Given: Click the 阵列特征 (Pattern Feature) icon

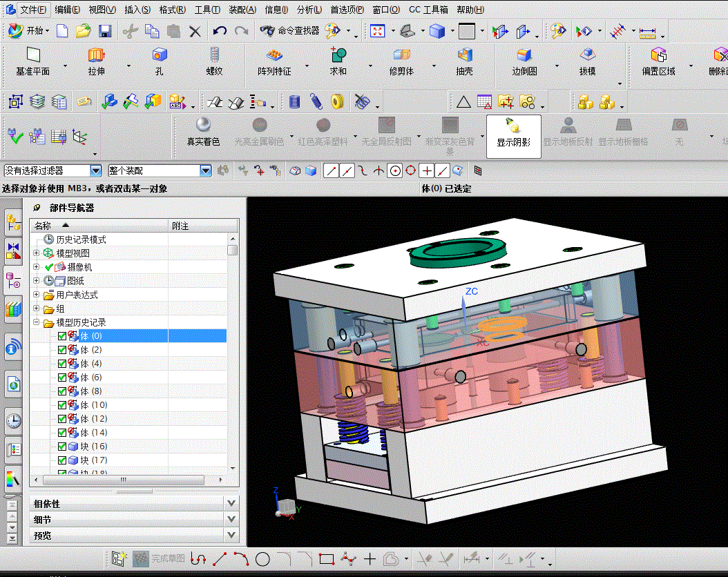Looking at the screenshot, I should [274, 55].
